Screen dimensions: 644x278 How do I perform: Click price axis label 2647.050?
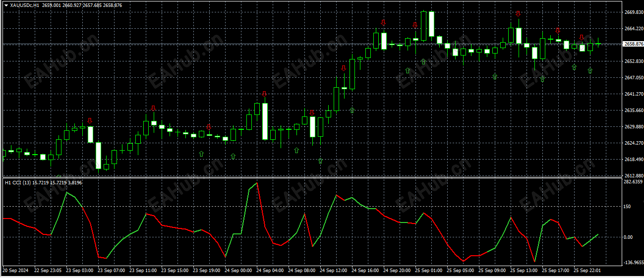pyautogui.click(x=634, y=77)
